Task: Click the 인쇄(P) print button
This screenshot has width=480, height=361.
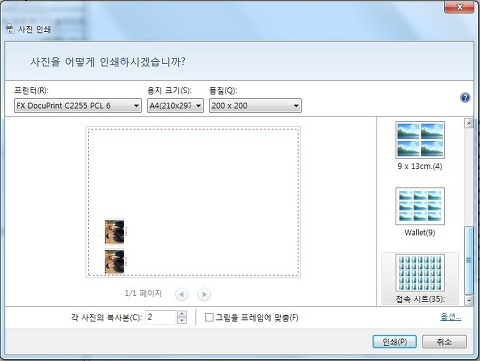Action: click(395, 342)
